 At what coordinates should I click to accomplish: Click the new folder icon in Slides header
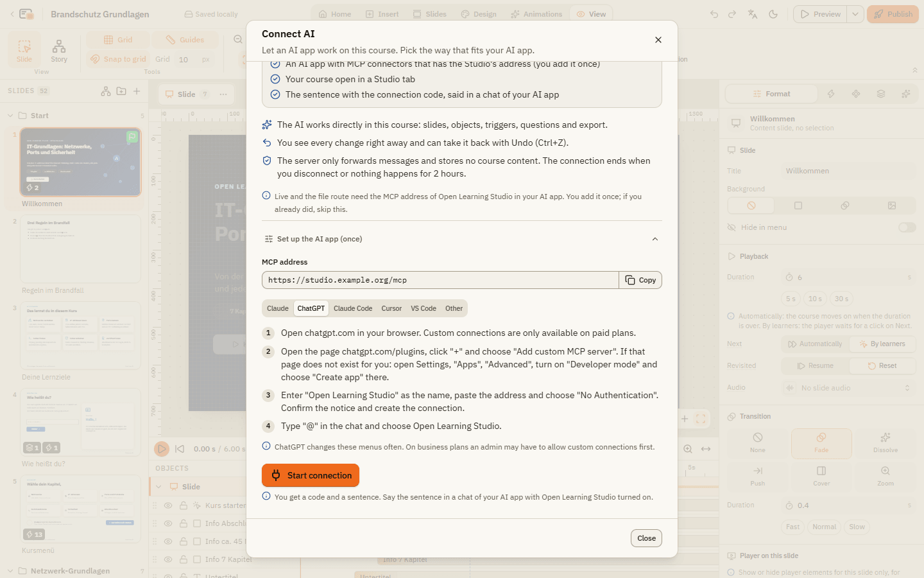click(121, 91)
